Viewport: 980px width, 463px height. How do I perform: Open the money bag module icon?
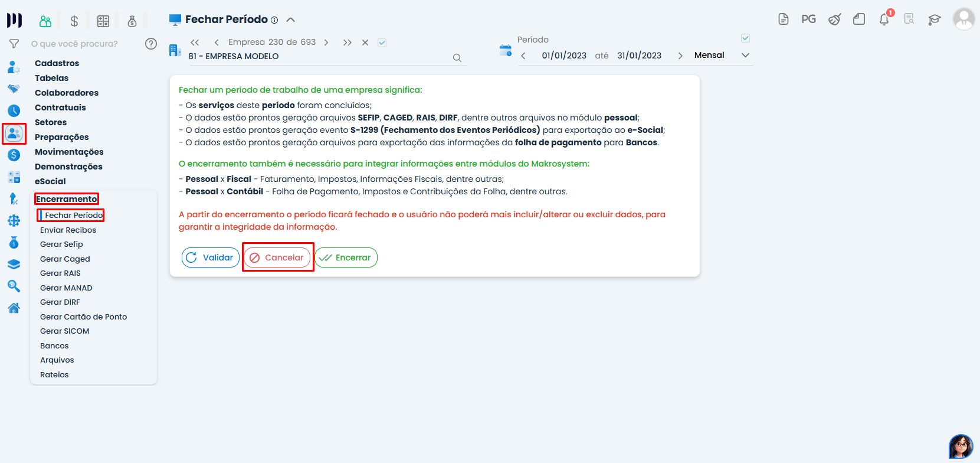[132, 21]
